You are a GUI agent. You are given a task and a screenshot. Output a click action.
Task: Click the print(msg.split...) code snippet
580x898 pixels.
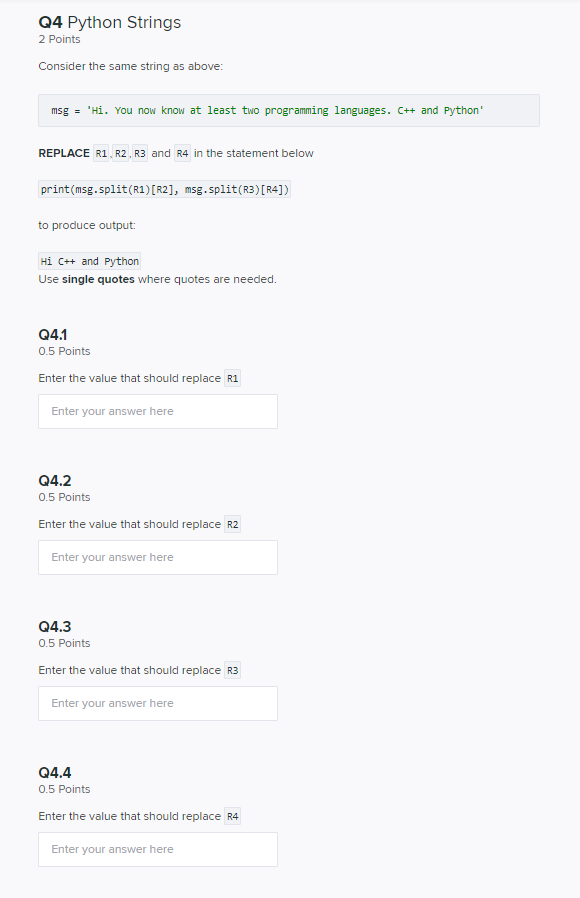[x=163, y=188]
